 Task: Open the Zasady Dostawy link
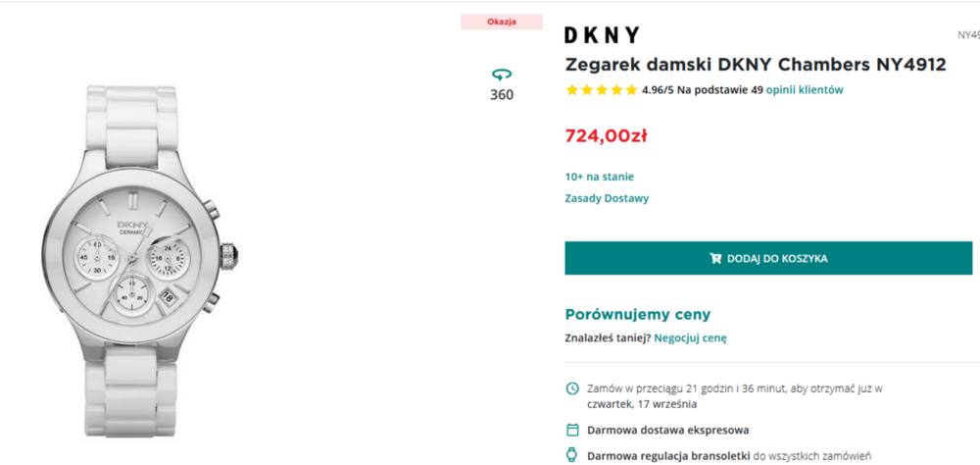click(x=607, y=198)
